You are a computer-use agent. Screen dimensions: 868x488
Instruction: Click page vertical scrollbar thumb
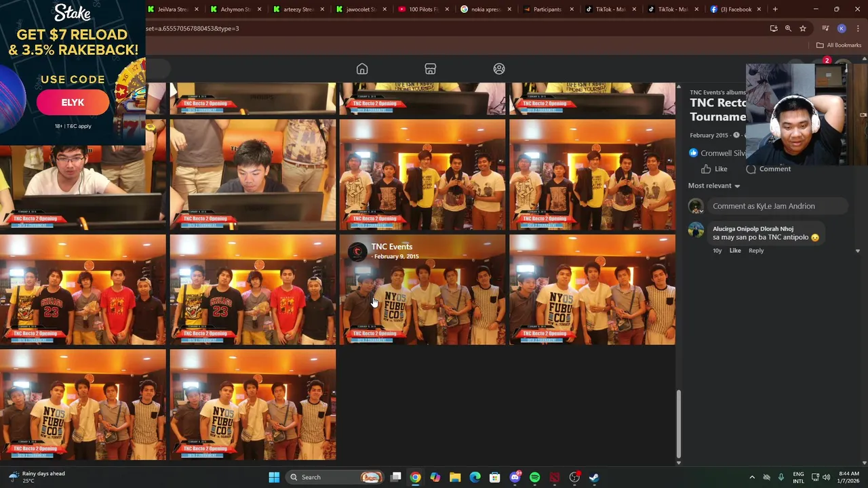[679, 424]
